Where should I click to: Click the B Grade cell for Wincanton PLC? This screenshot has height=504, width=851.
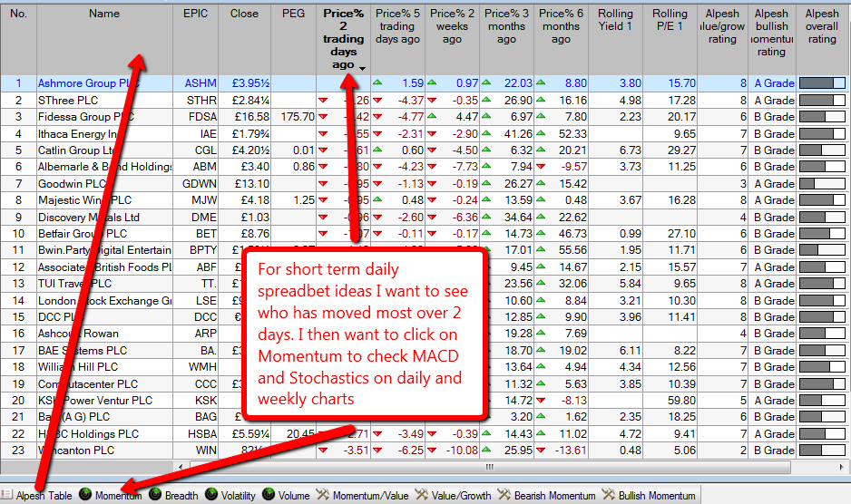click(x=774, y=451)
